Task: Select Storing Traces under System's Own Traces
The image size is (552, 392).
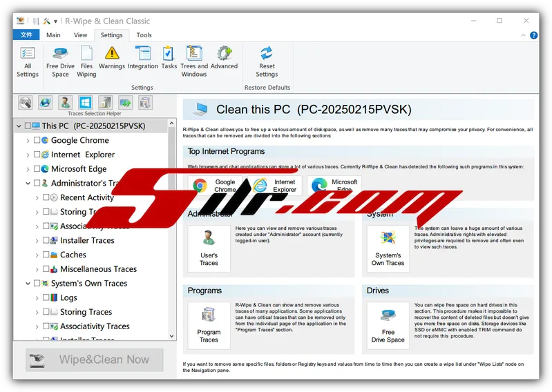Action: (x=86, y=312)
